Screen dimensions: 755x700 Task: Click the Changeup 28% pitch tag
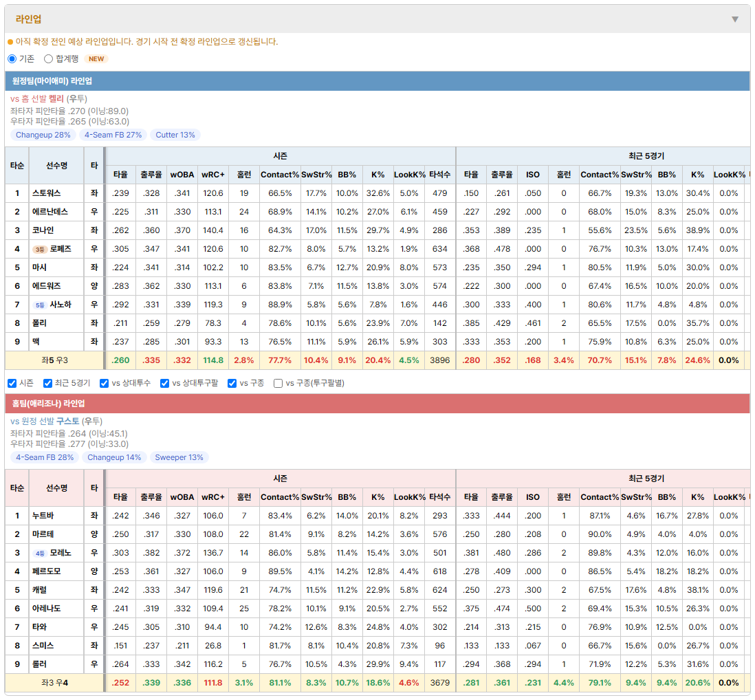tap(43, 135)
